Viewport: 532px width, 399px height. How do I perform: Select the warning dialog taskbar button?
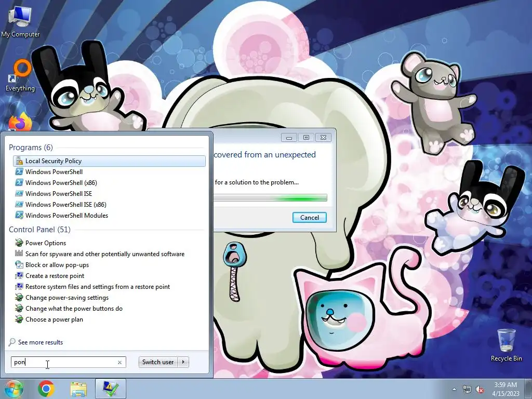(x=111, y=389)
